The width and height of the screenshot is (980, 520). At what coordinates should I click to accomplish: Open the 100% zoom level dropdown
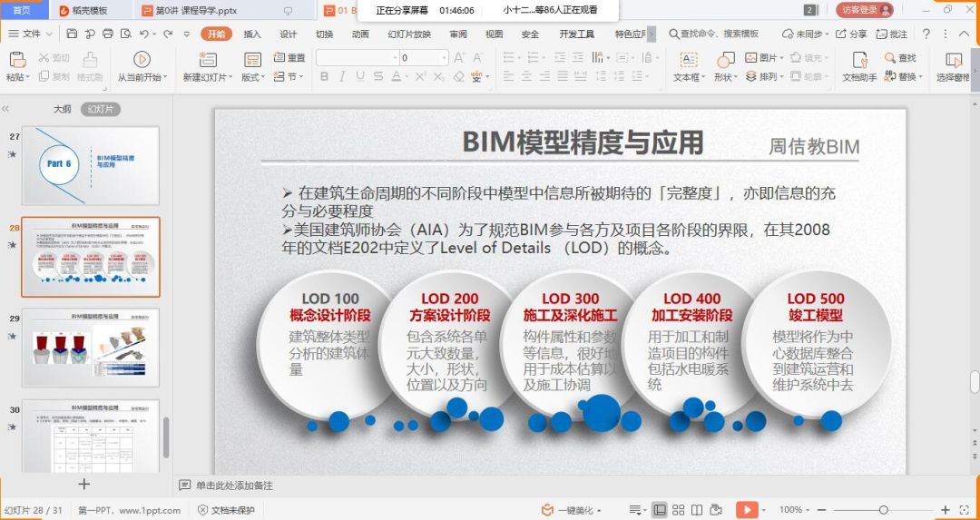click(794, 510)
